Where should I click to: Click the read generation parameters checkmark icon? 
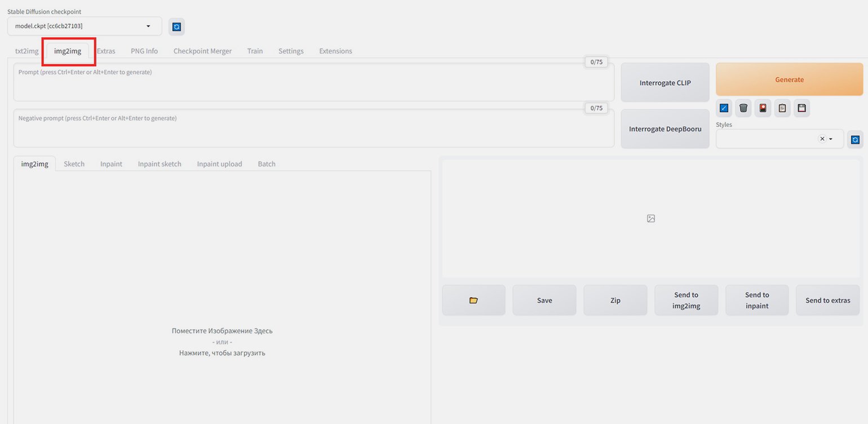pyautogui.click(x=724, y=108)
